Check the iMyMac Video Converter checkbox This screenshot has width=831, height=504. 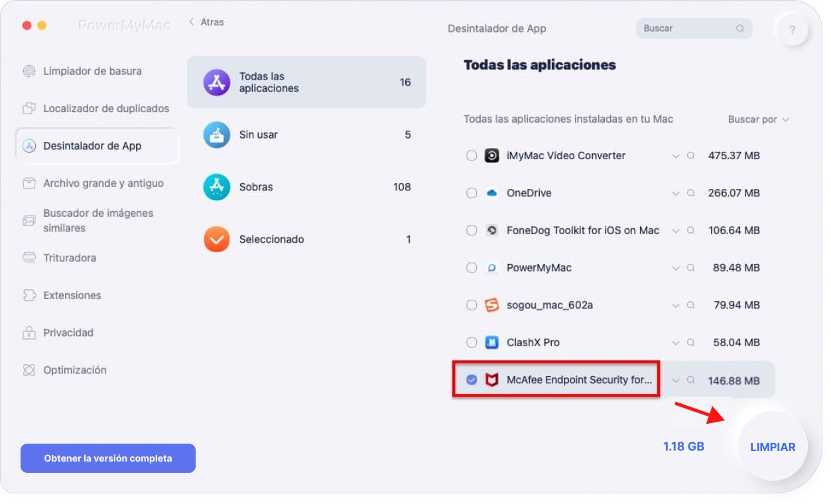click(472, 156)
